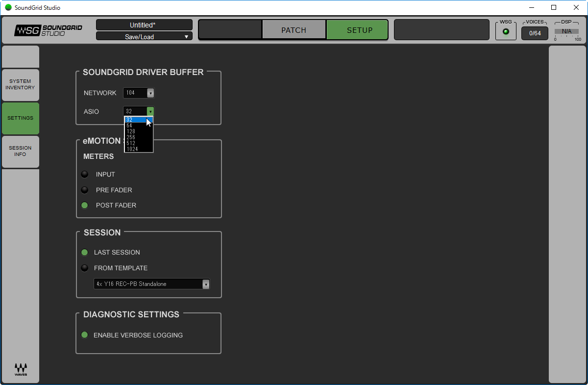Image resolution: width=588 pixels, height=385 pixels.
Task: Switch to the SETUP tab
Action: (x=357, y=30)
